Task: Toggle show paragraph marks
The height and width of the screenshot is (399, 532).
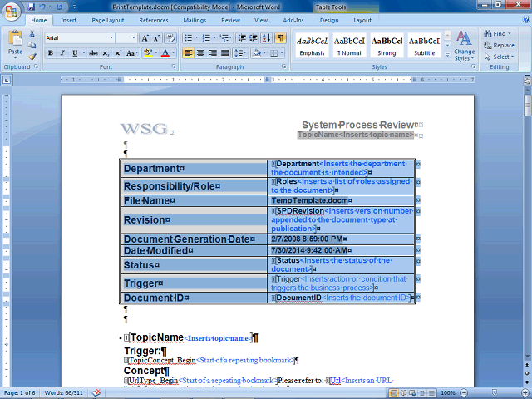Action: (x=280, y=38)
